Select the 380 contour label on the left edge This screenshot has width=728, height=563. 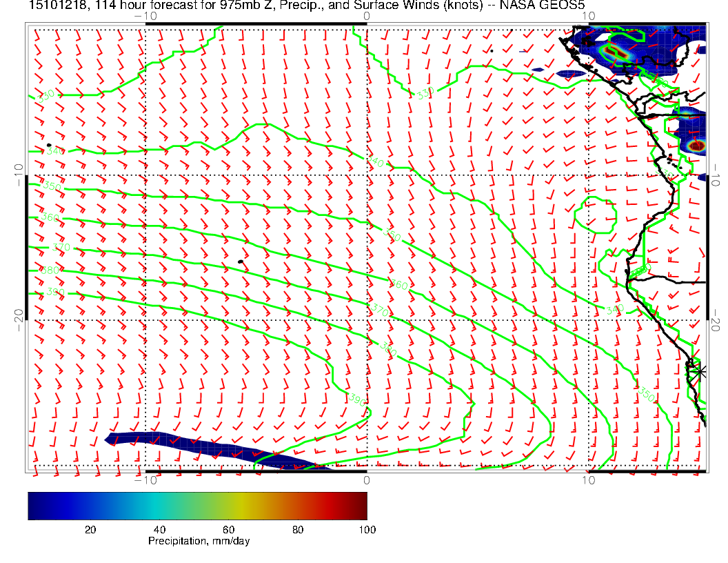(x=51, y=270)
